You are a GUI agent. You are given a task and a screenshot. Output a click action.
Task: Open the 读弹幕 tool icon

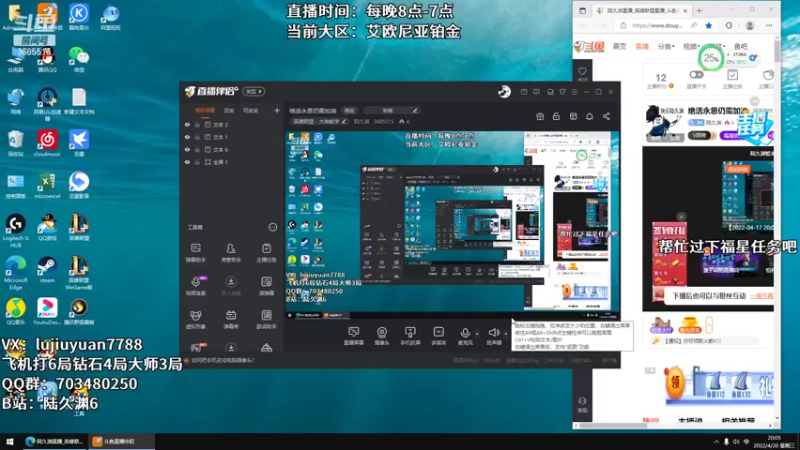click(x=266, y=286)
